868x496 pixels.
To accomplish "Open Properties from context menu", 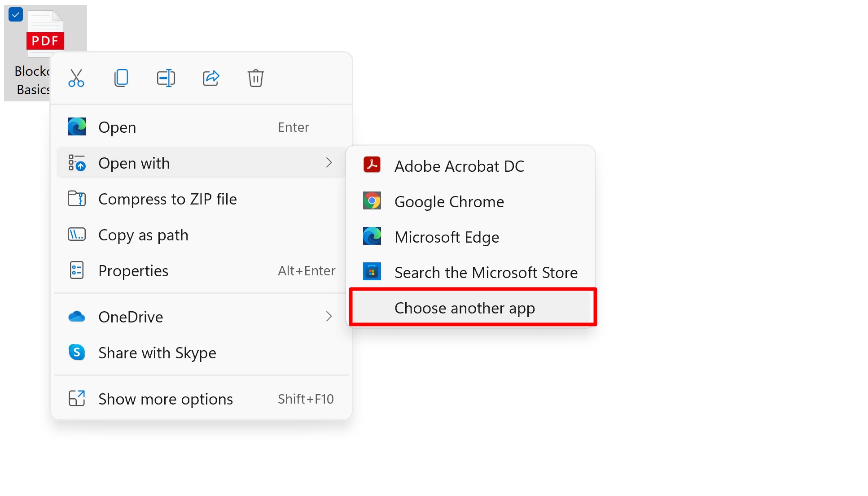I will click(x=133, y=271).
